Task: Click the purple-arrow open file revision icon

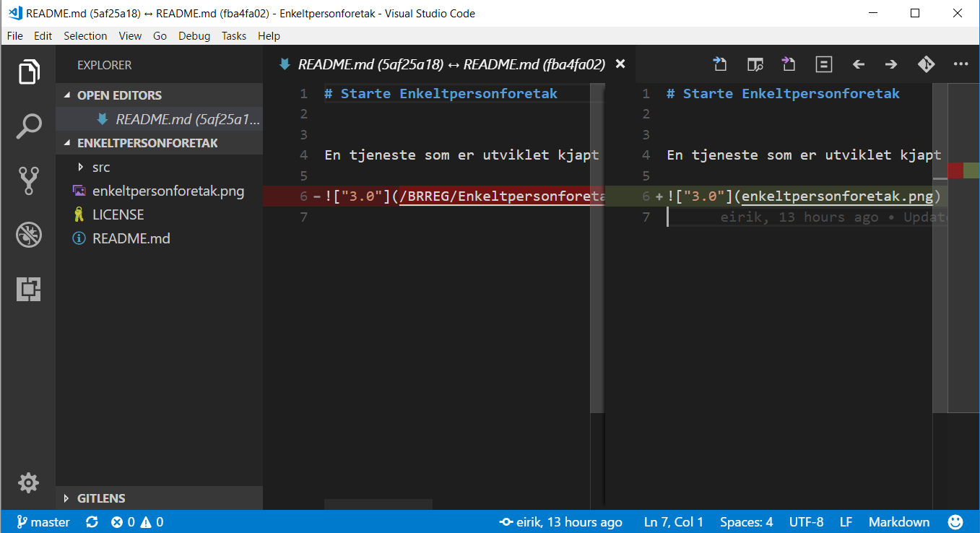Action: [x=788, y=64]
